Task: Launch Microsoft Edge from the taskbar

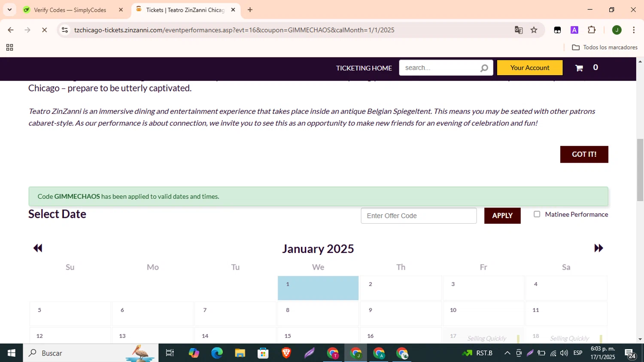Action: tap(217, 353)
